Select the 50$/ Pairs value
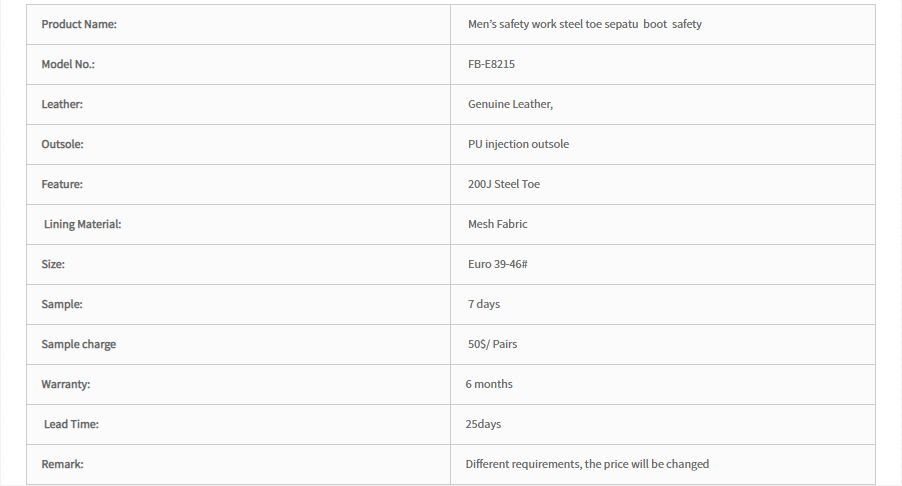The width and height of the screenshot is (902, 486). (x=492, y=344)
